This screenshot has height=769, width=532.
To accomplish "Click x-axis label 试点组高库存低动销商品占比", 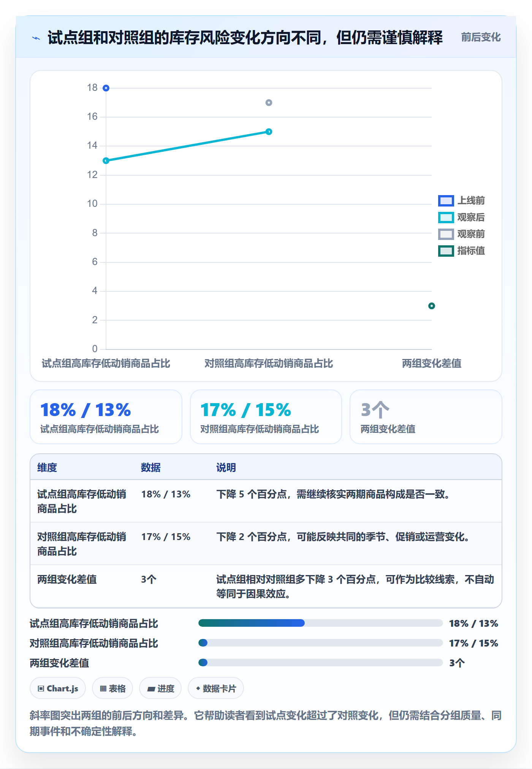I will point(106,363).
